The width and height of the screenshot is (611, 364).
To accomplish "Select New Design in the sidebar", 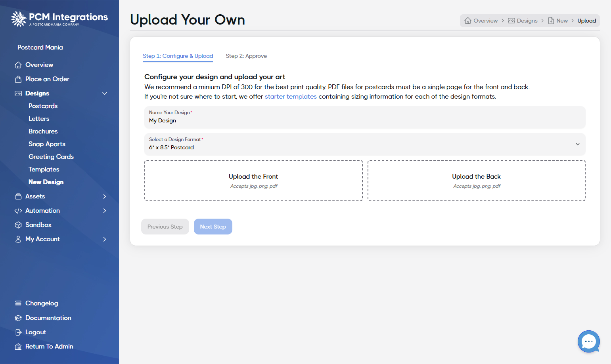I will (x=46, y=182).
